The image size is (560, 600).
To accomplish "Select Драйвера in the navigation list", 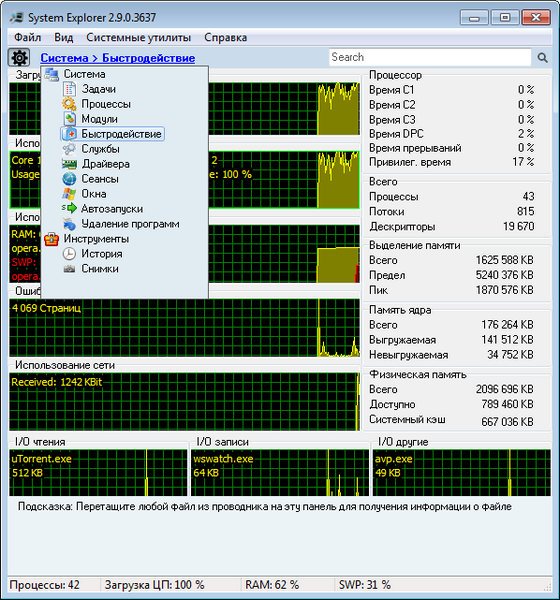I will (x=106, y=164).
